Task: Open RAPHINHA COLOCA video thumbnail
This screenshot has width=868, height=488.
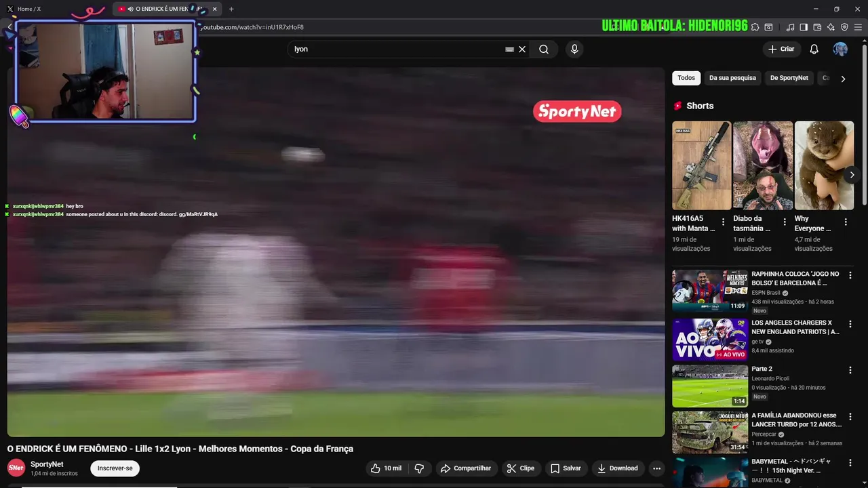Action: [x=710, y=291]
